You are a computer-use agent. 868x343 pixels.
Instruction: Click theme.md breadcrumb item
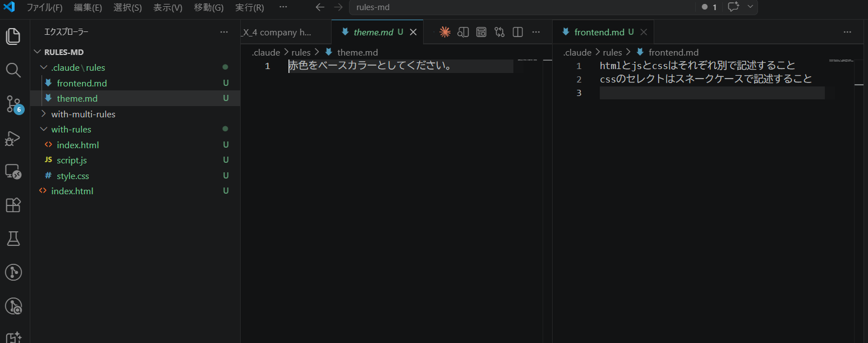click(x=357, y=52)
